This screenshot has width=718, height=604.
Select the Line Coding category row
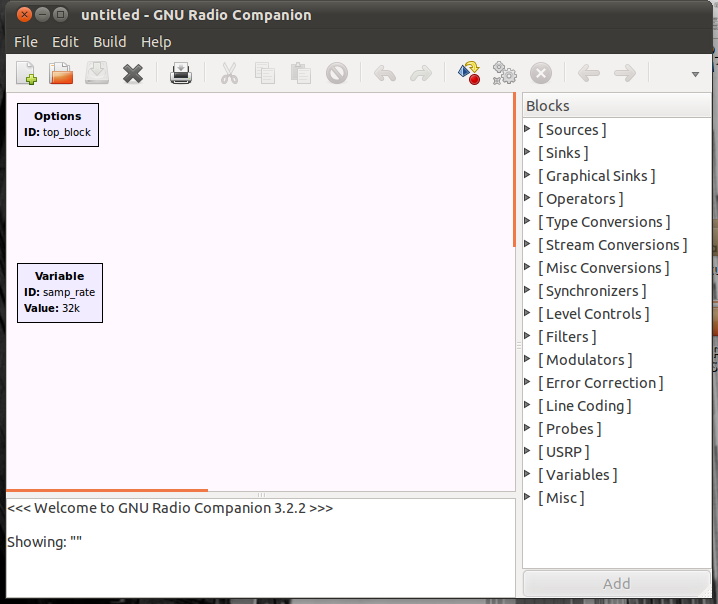pyautogui.click(x=616, y=406)
